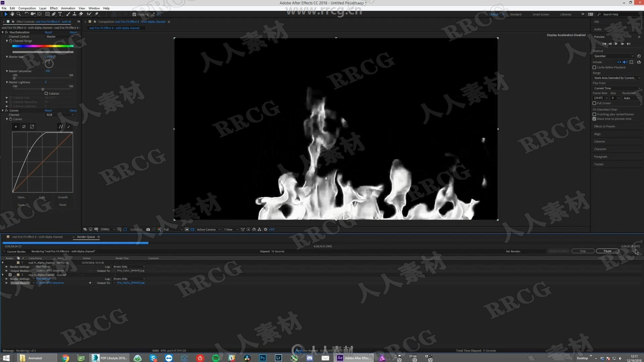
Task: Open Google Chrome from the taskbar
Action: click(65, 358)
